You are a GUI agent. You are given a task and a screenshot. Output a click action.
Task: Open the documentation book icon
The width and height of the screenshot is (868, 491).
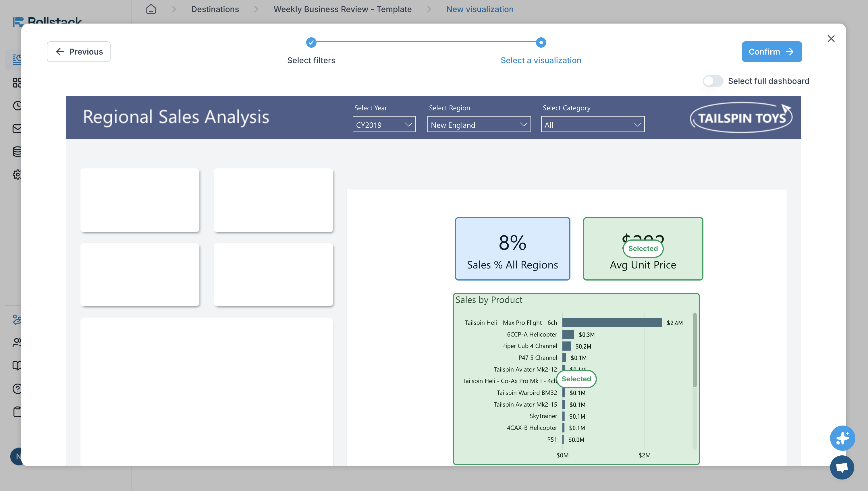18,366
